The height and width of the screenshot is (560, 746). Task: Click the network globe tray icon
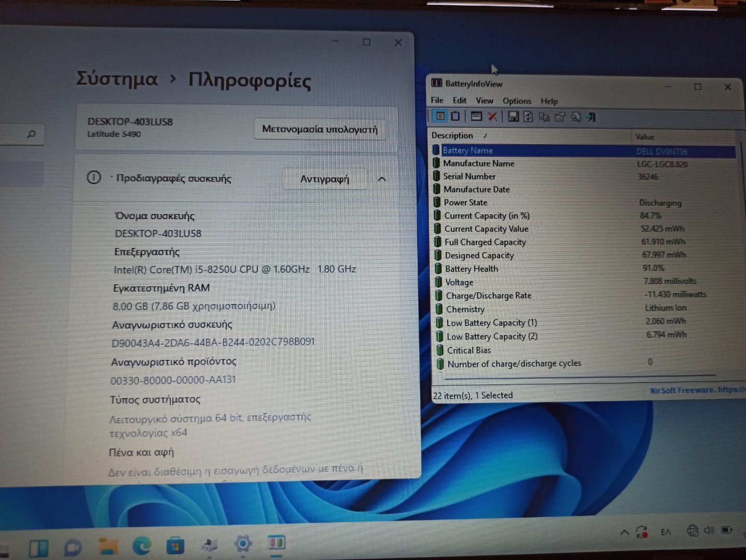tap(692, 530)
